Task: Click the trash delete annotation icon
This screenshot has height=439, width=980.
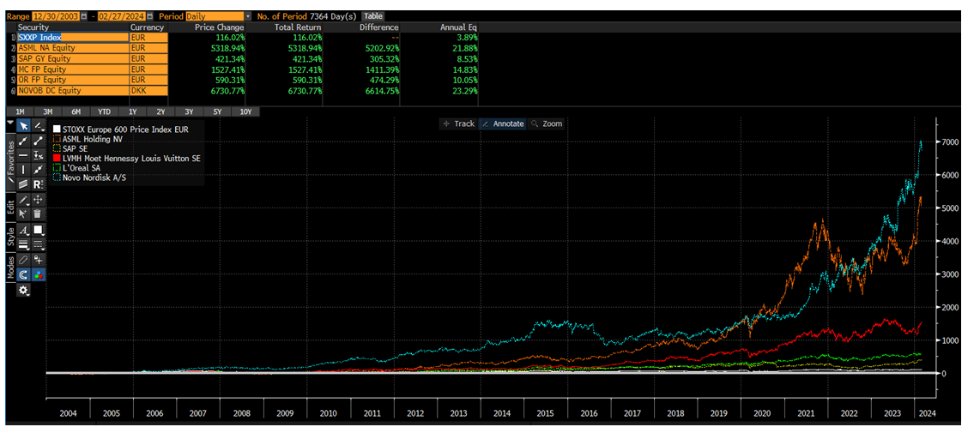Action: click(x=39, y=213)
